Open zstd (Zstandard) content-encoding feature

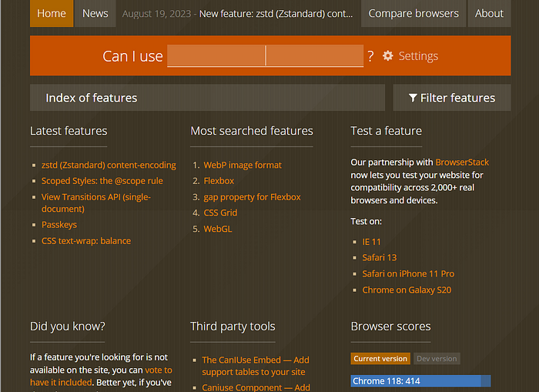click(109, 165)
